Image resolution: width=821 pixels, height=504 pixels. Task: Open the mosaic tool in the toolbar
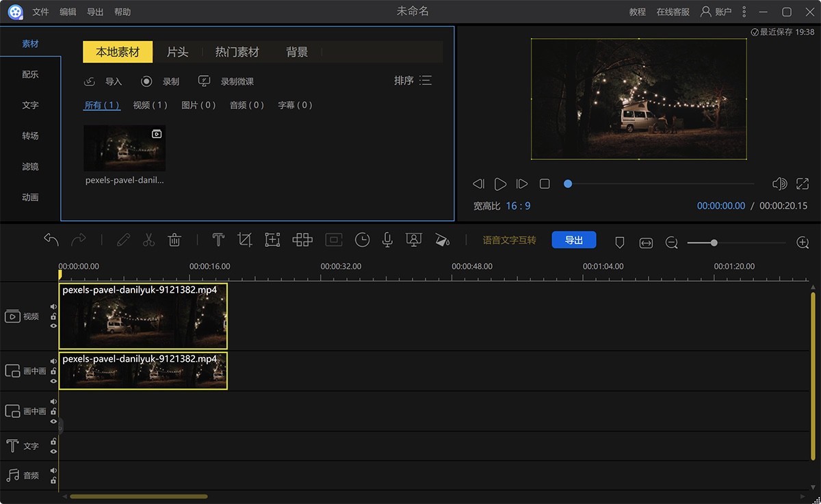(x=302, y=240)
